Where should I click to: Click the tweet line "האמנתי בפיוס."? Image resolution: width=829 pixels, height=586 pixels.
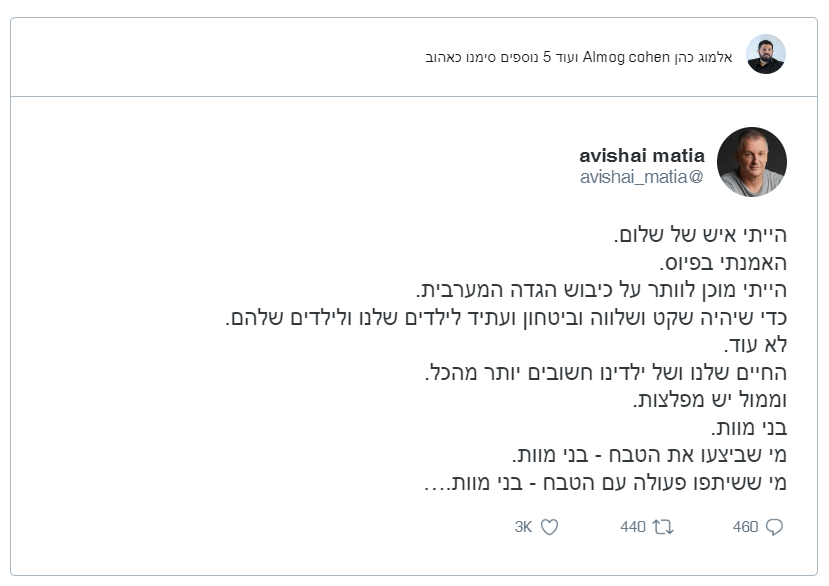724,264
